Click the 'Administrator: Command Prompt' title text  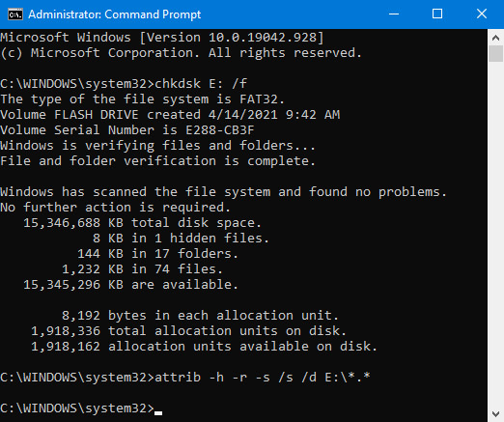click(x=115, y=14)
